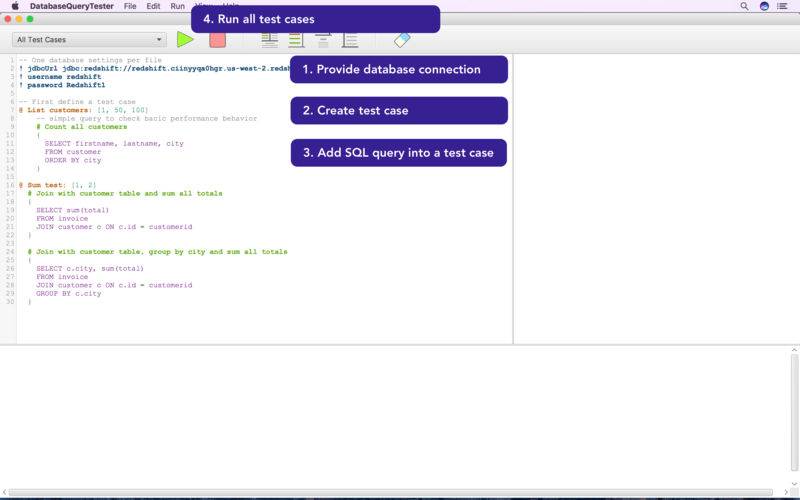Run tests with the green play button
The image size is (800, 500).
pos(185,39)
